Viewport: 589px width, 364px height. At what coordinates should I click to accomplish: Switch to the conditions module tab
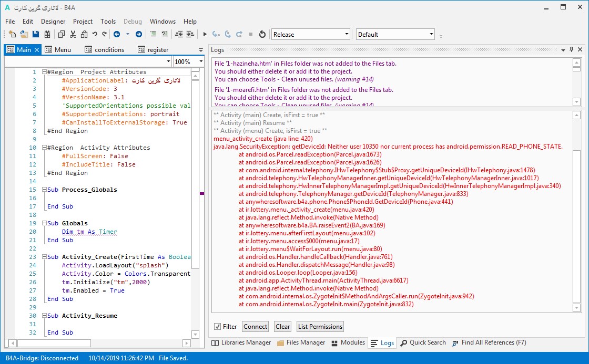[x=109, y=50]
